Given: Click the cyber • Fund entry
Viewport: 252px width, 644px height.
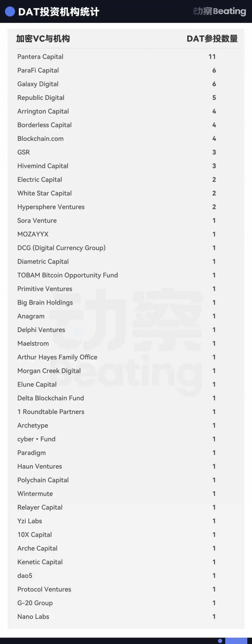Looking at the screenshot, I should coord(36,439).
